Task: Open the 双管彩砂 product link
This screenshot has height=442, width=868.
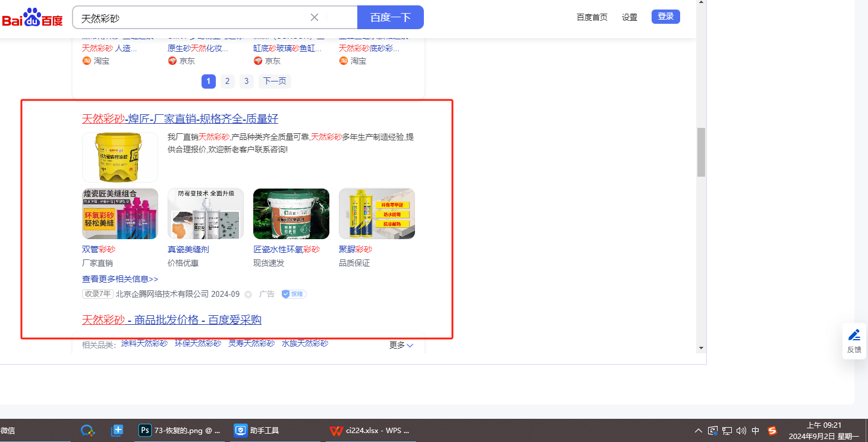Action: pos(99,249)
